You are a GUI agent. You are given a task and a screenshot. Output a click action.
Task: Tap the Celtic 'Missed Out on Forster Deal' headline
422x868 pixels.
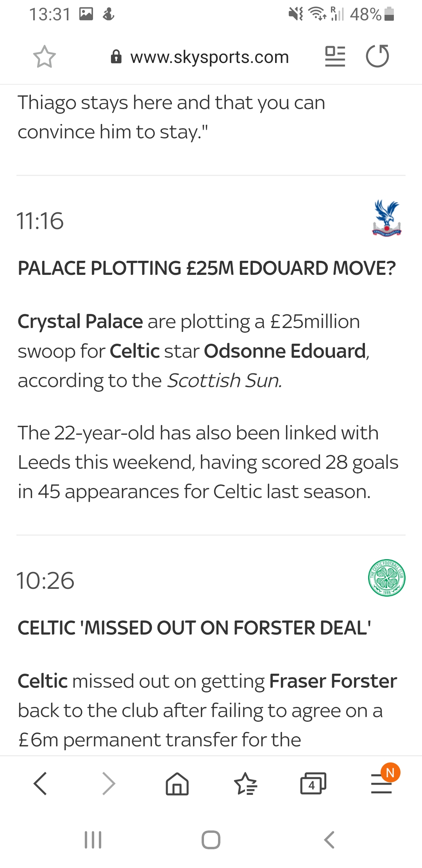194,628
